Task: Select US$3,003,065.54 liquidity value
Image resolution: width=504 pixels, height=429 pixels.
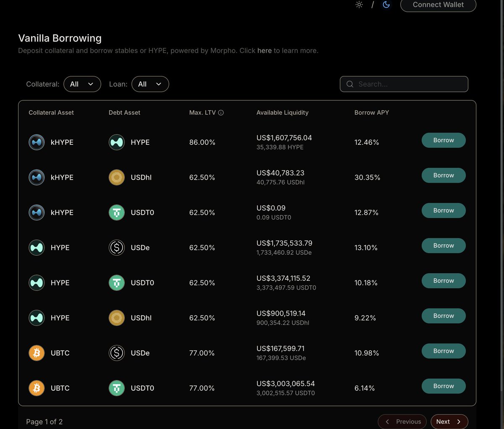Action: point(286,384)
